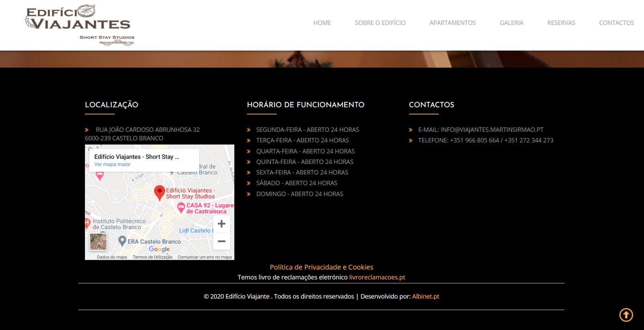Click the Instituto Politécnico hospital map marker
The image size is (644, 330).
tap(87, 223)
